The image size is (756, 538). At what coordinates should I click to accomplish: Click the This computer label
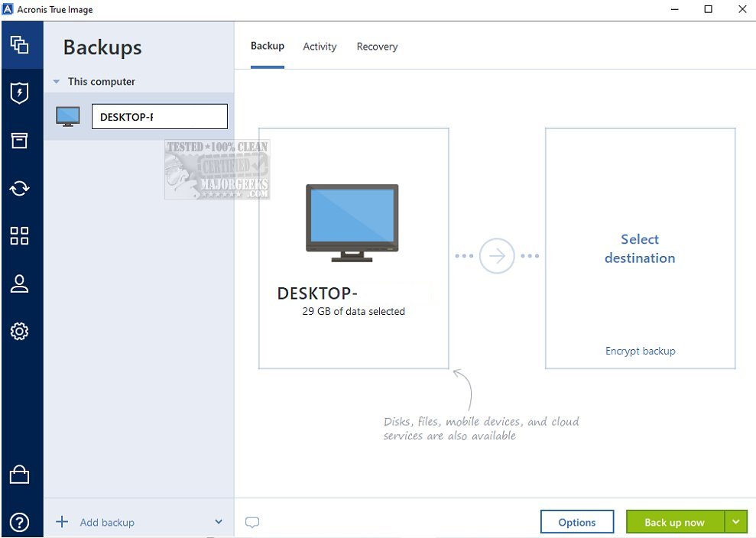[x=101, y=82]
